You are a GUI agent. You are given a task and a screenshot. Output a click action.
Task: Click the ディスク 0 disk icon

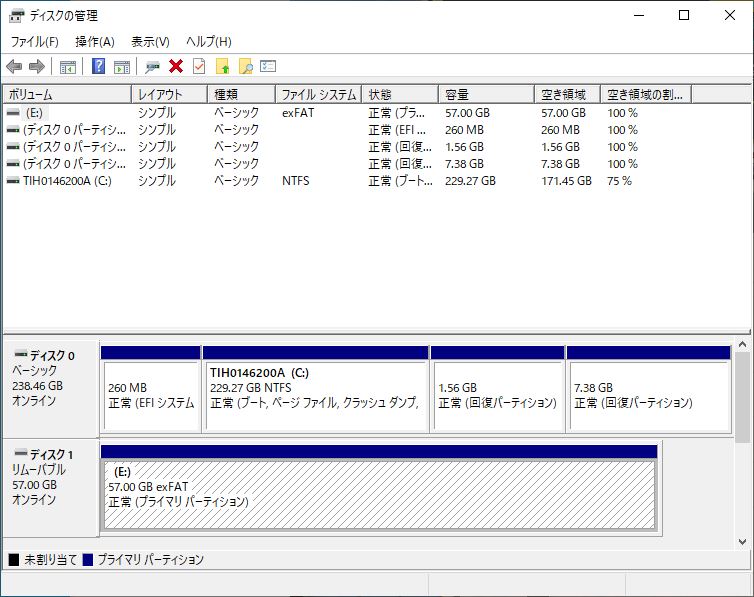[x=21, y=355]
